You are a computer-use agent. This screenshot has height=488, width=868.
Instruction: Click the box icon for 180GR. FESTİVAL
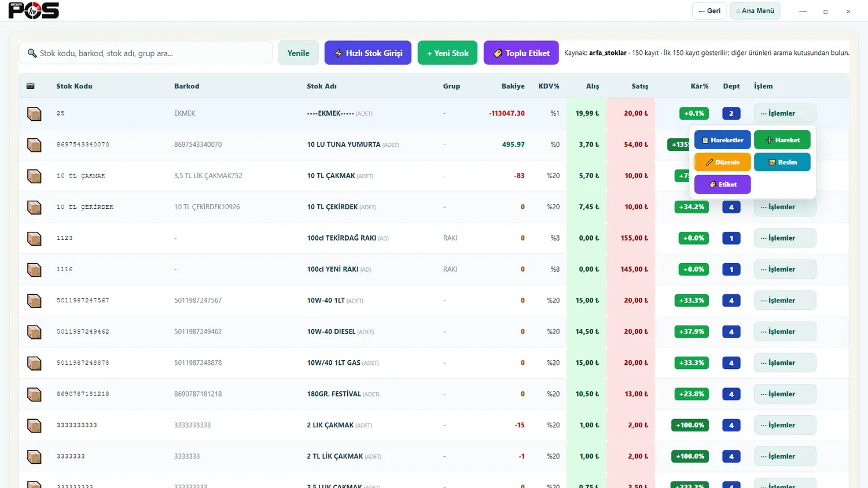click(34, 394)
